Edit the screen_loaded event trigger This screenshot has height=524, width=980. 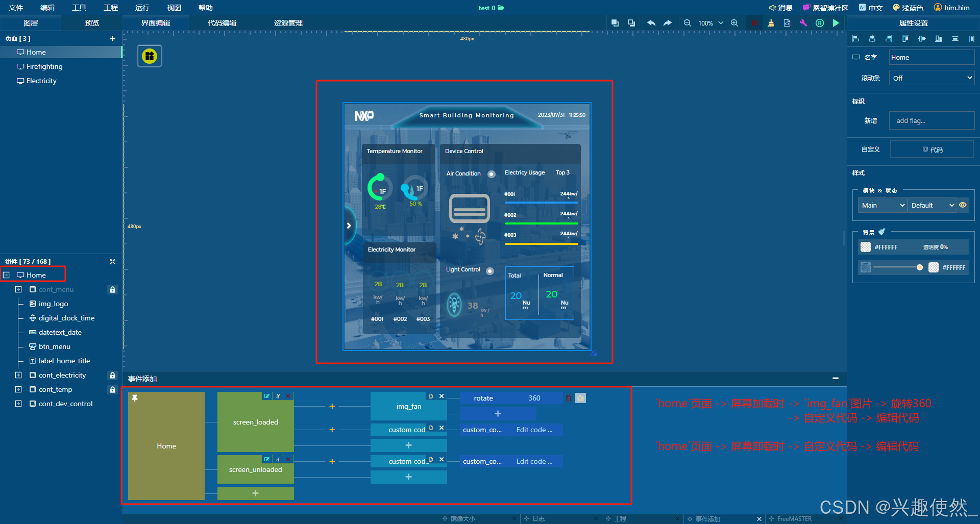pos(267,396)
